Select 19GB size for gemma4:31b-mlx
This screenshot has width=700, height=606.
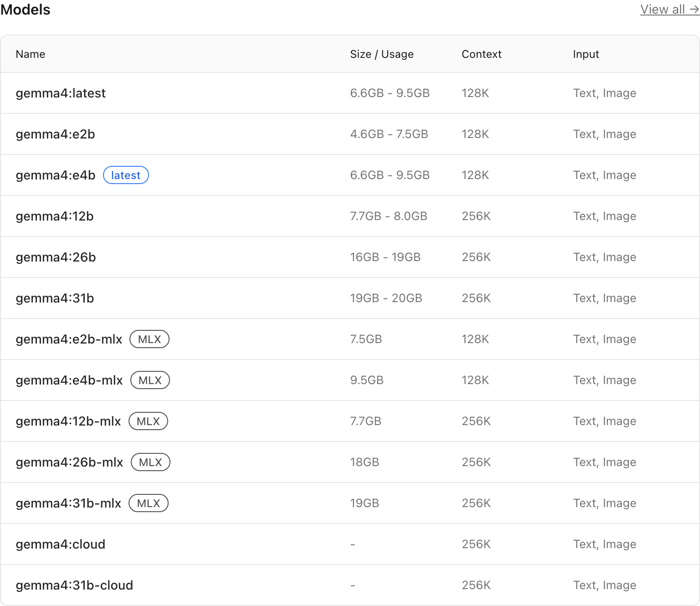(365, 503)
